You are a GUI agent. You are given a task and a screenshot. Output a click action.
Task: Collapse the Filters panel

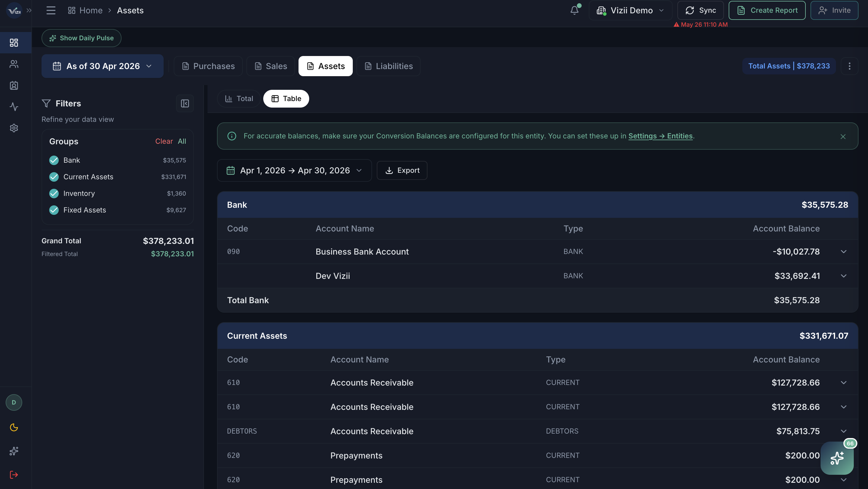coord(185,103)
